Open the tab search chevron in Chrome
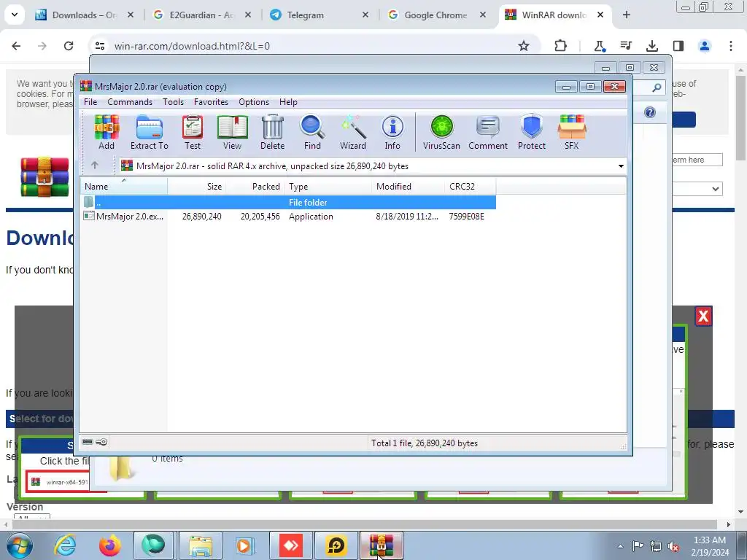 pos(15,15)
